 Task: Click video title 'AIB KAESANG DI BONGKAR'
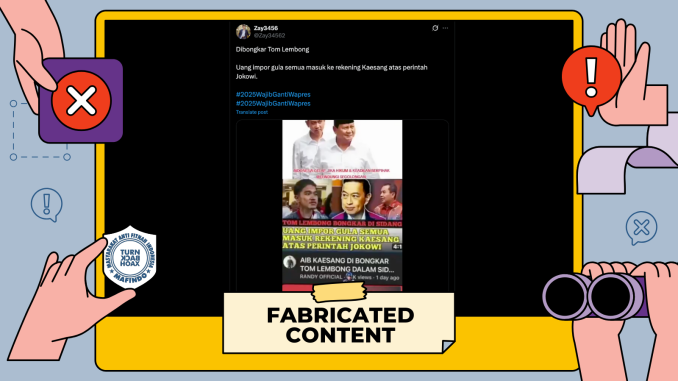[x=344, y=261]
